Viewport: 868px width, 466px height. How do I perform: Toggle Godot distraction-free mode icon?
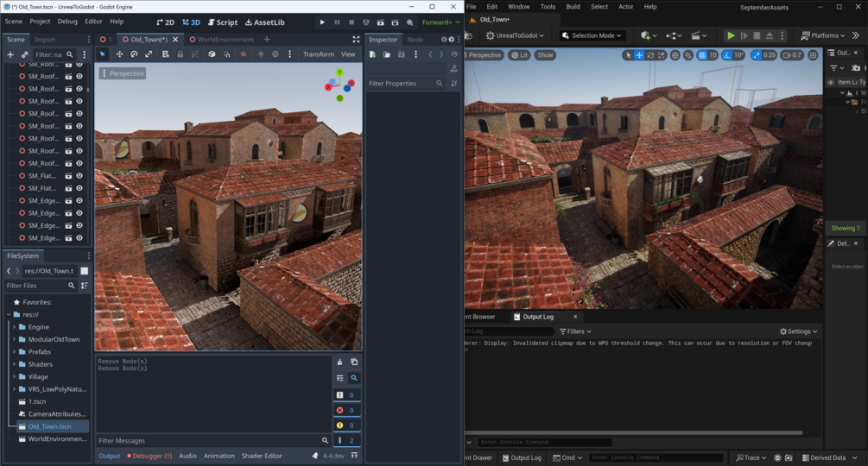[x=356, y=39]
